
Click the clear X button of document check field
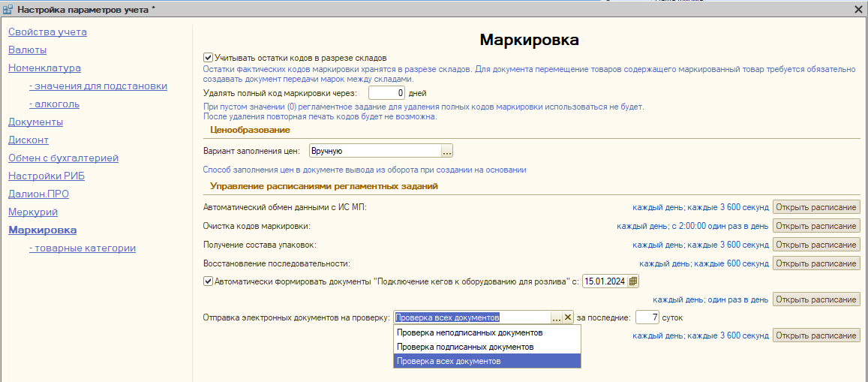click(x=568, y=317)
